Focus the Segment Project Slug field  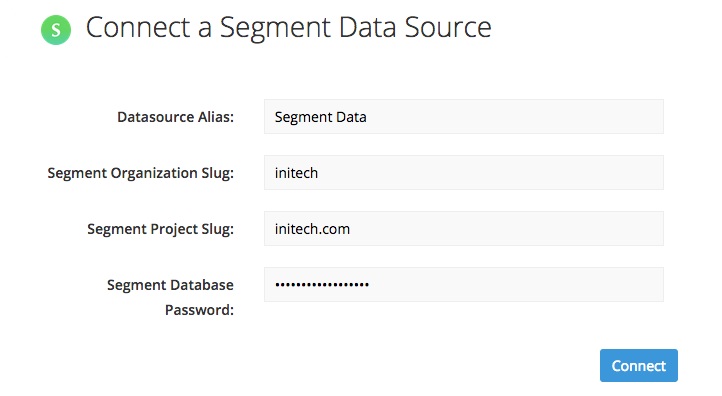[464, 229]
